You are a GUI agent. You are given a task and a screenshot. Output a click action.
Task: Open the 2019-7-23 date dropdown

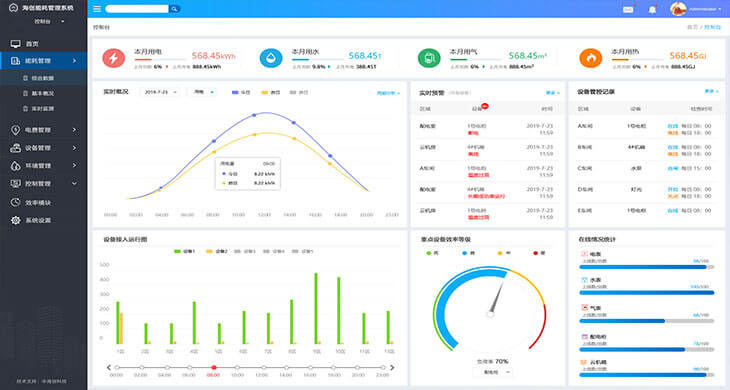[160, 92]
